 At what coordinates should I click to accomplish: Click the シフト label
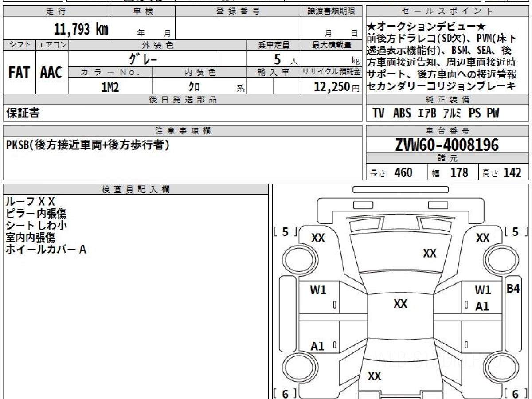[19, 45]
